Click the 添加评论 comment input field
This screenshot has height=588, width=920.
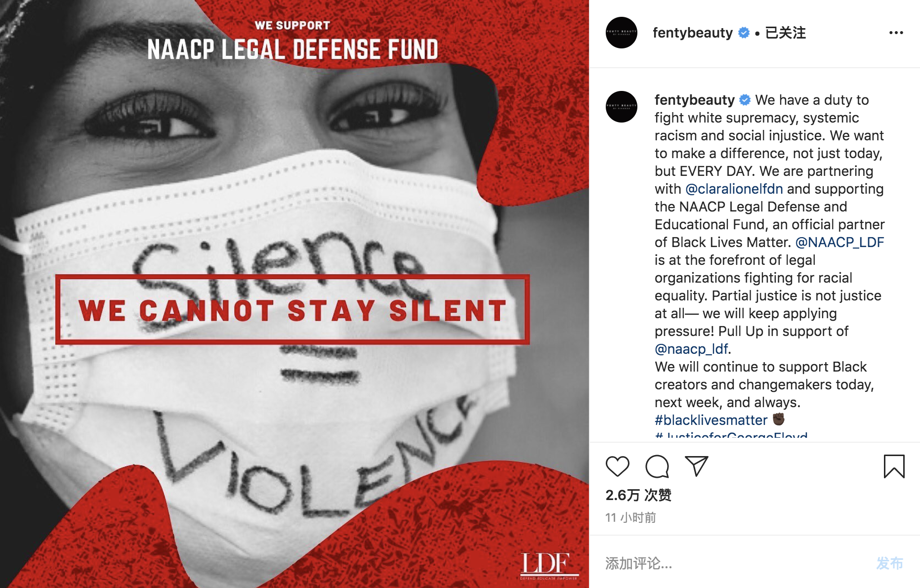[x=736, y=563]
